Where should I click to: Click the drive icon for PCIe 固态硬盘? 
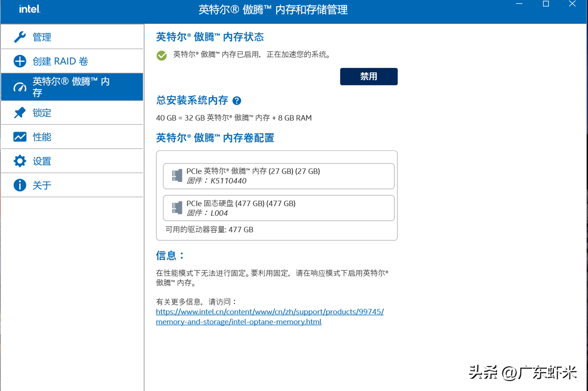click(177, 208)
